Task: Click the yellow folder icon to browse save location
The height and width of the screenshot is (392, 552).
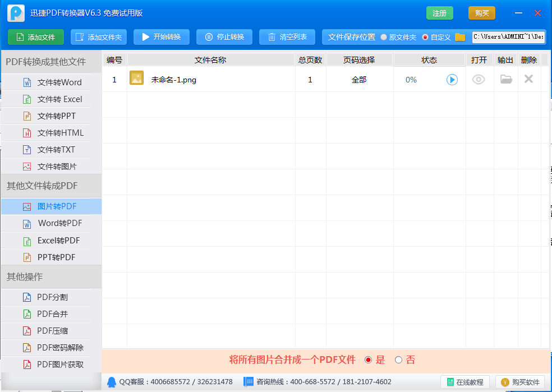Action: 460,37
